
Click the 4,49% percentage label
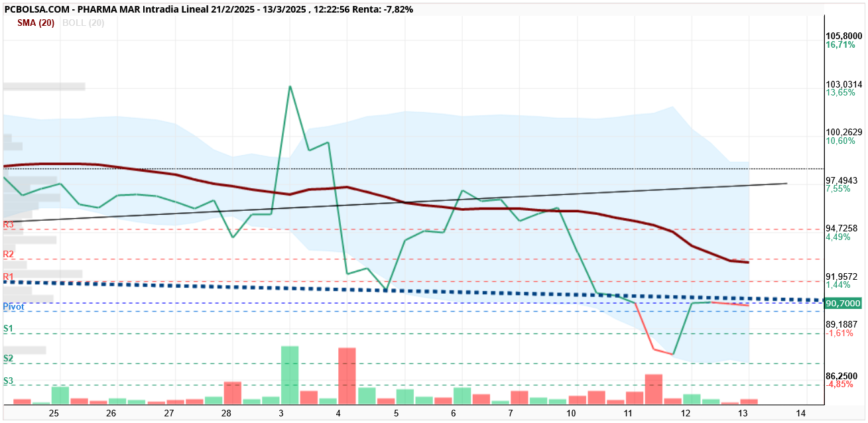click(x=838, y=237)
